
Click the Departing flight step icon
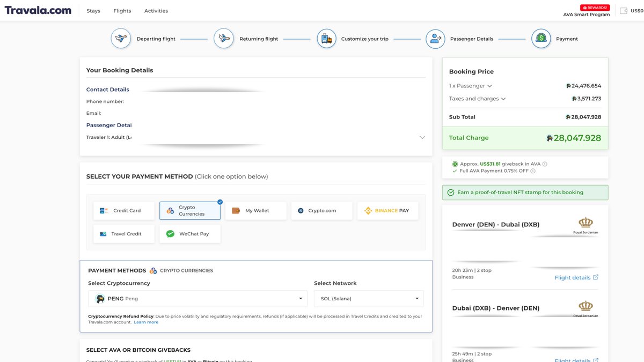pyautogui.click(x=121, y=39)
